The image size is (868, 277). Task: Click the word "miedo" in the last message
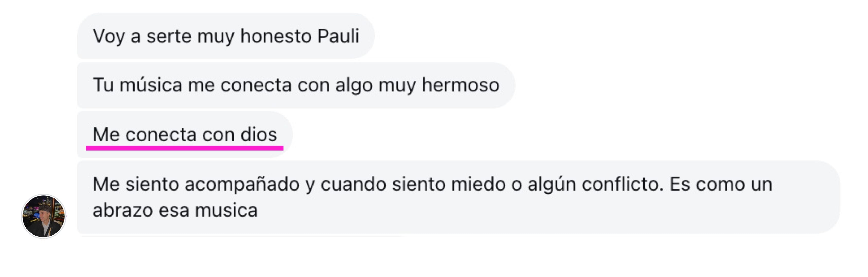point(478,184)
